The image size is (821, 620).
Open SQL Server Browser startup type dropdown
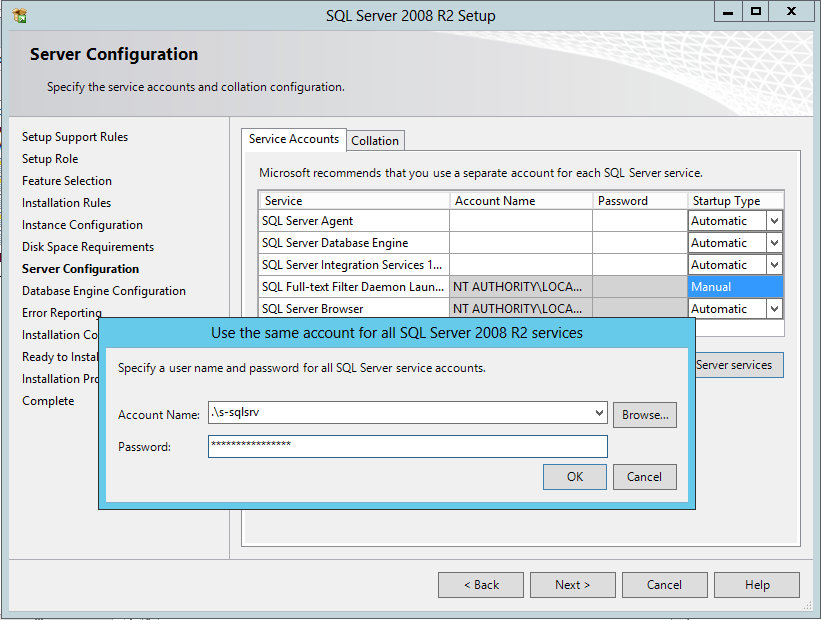[x=774, y=309]
